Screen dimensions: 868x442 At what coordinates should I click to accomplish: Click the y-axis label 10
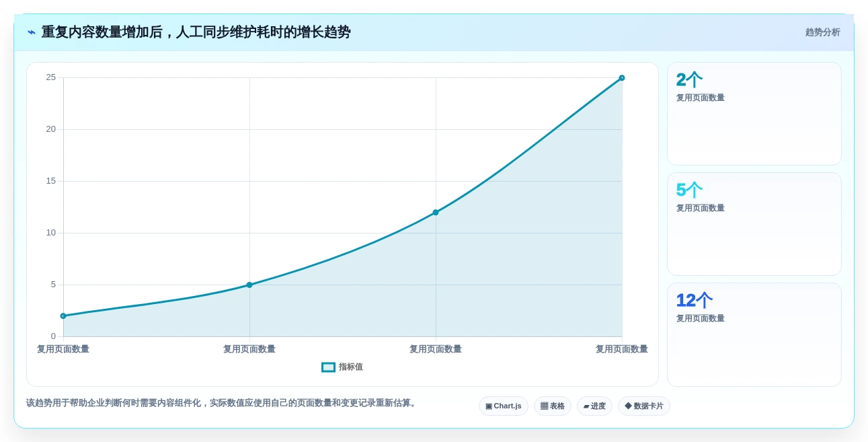click(x=51, y=233)
